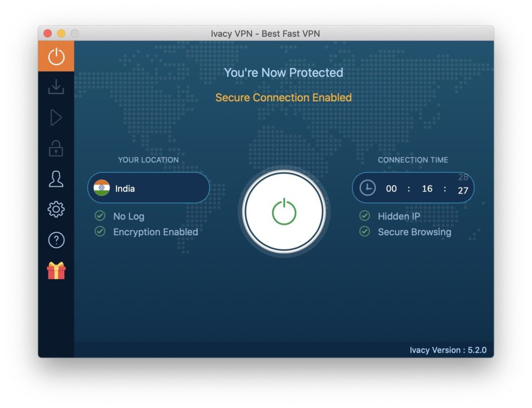Click the 'Secure Browsing' text
The width and height of the screenshot is (532, 408).
click(415, 232)
